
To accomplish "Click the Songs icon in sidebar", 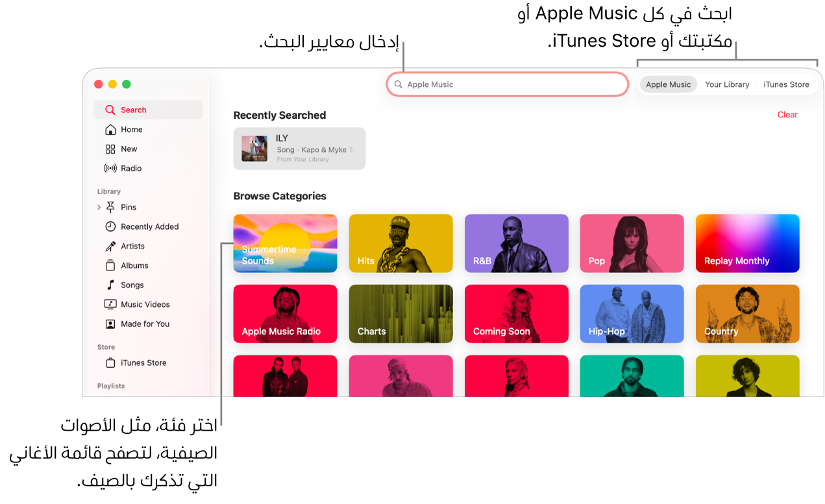I will point(110,285).
